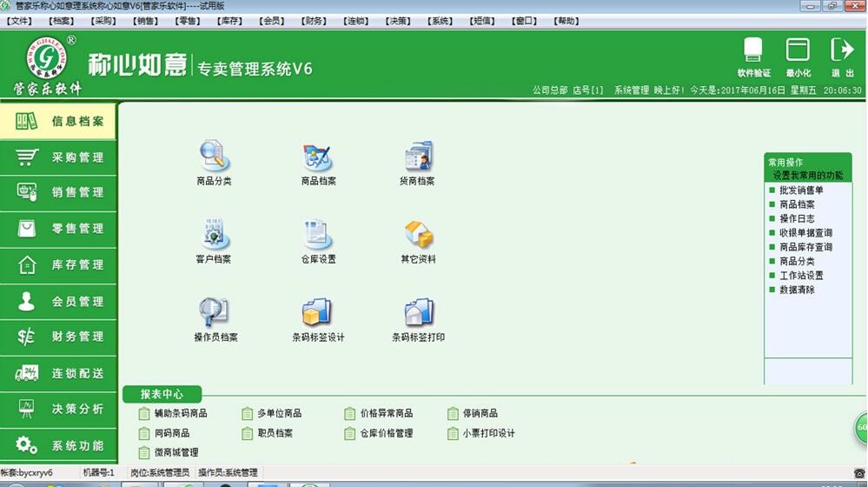Click the 退出 exit icon
Image resolution: width=868 pixels, height=487 pixels.
842,57
